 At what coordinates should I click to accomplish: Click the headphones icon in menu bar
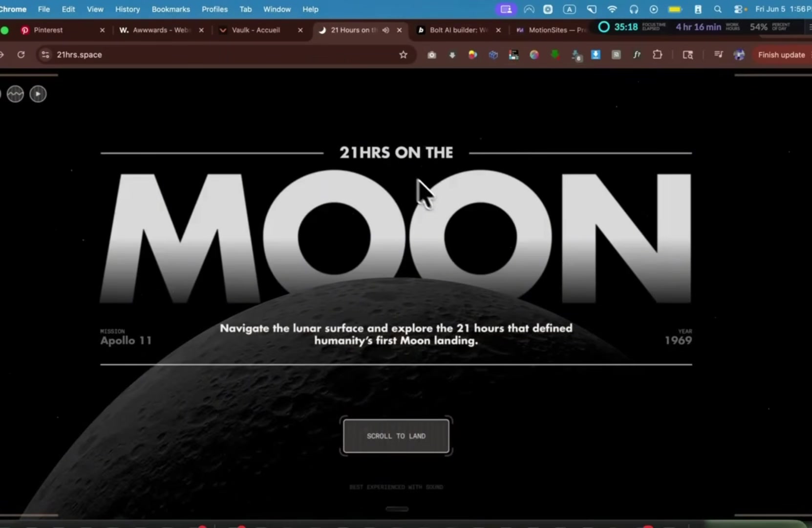[x=634, y=9]
